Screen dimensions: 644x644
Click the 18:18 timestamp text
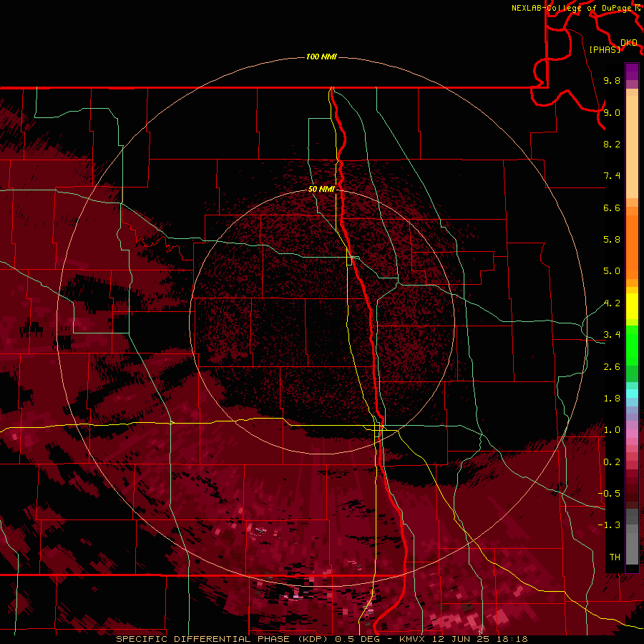point(512,639)
